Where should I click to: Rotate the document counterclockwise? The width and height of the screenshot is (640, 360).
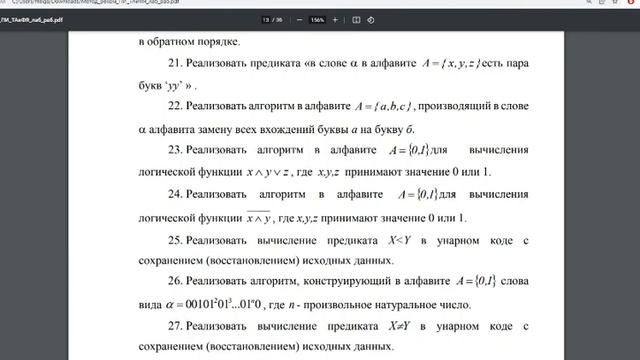click(371, 20)
